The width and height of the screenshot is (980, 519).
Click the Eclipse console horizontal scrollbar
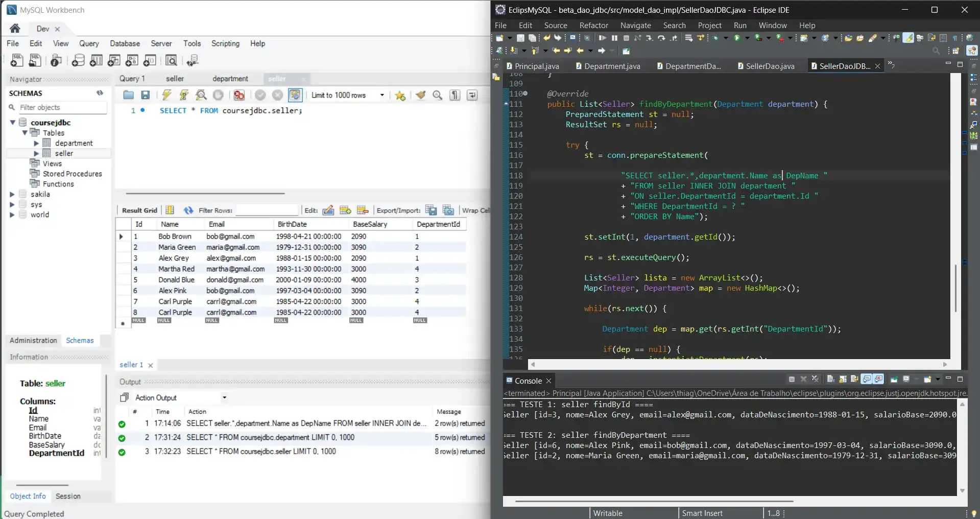click(654, 502)
